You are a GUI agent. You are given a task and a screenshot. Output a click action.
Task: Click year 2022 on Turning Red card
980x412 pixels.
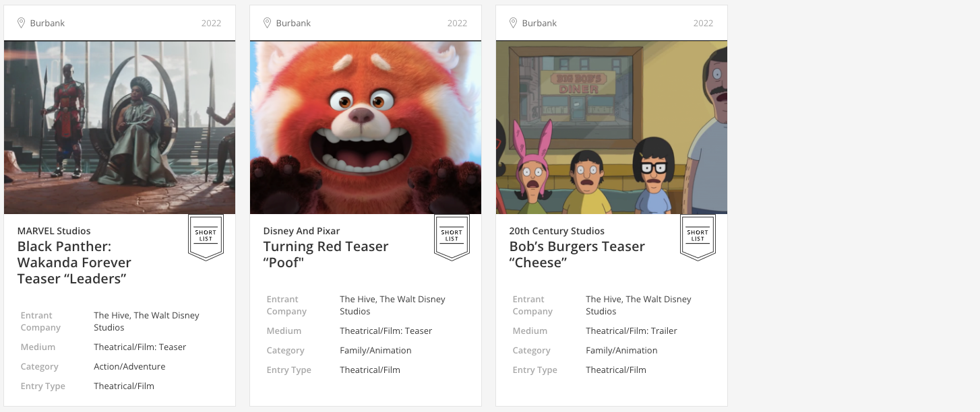pyautogui.click(x=458, y=23)
